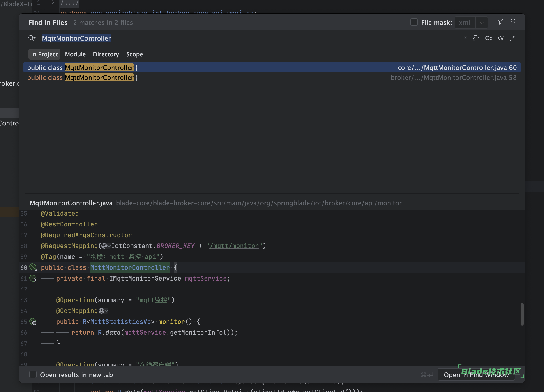Click the filter icon in Find header
Image resolution: width=544 pixels, height=392 pixels.
[500, 22]
